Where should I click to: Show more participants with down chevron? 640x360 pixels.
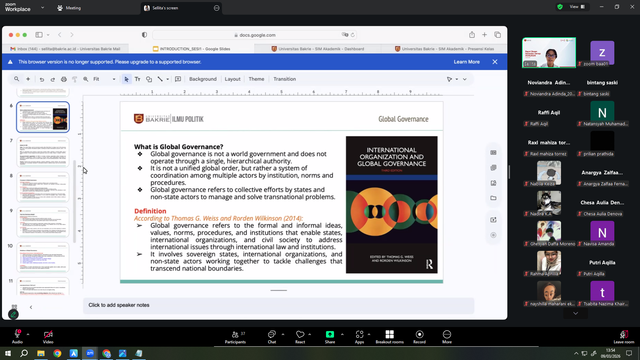[x=576, y=313]
